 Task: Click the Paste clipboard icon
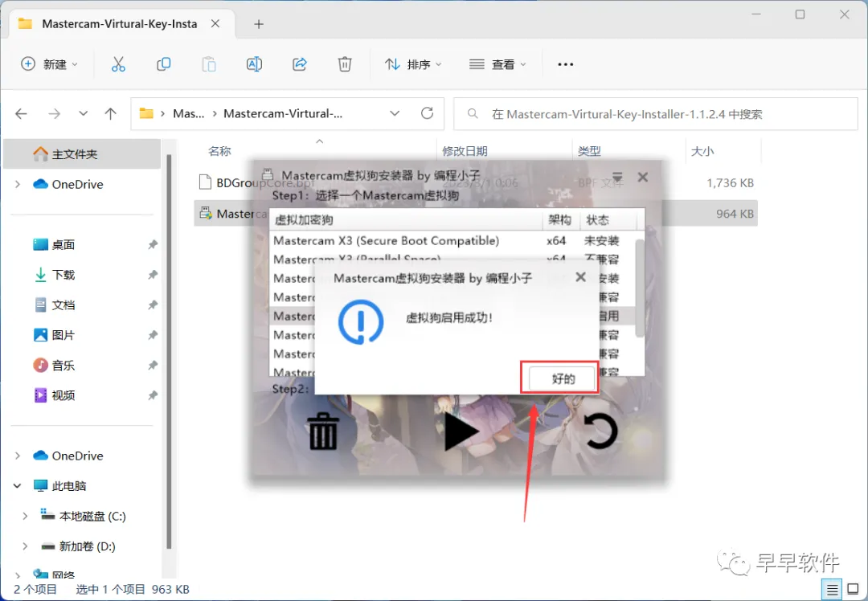point(209,64)
